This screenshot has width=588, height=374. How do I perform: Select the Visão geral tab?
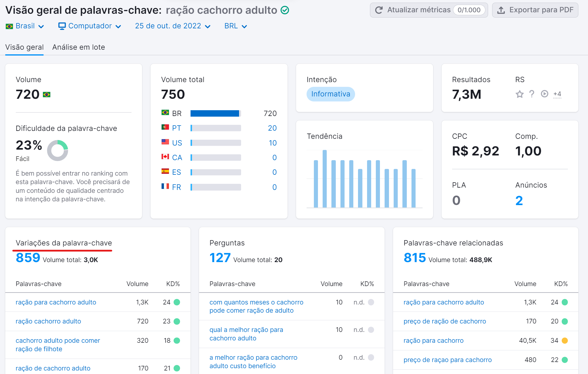pyautogui.click(x=24, y=47)
